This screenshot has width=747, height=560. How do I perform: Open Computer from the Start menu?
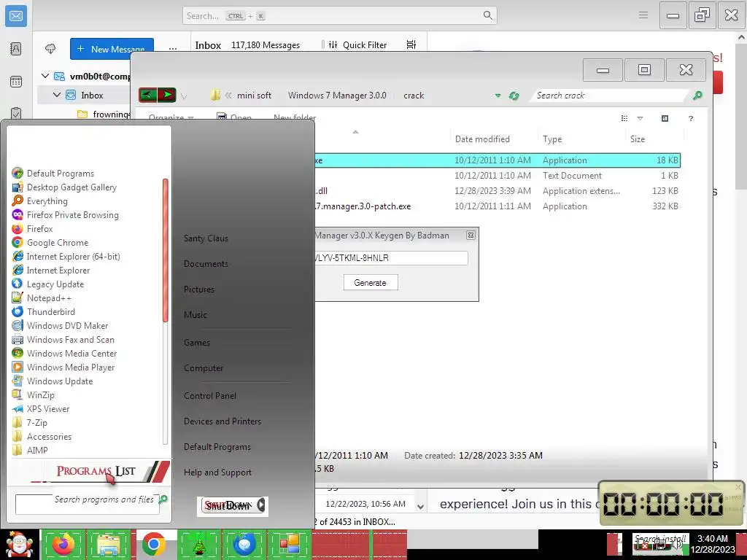point(204,368)
